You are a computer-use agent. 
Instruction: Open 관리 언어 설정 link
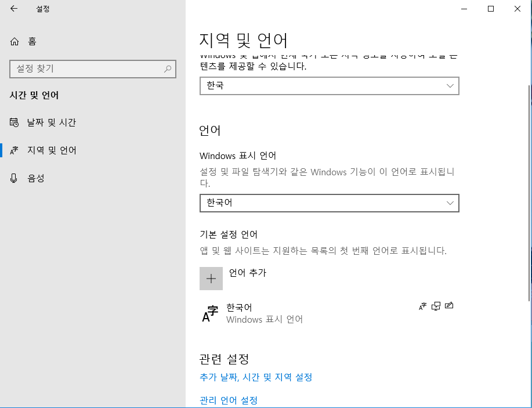(229, 400)
